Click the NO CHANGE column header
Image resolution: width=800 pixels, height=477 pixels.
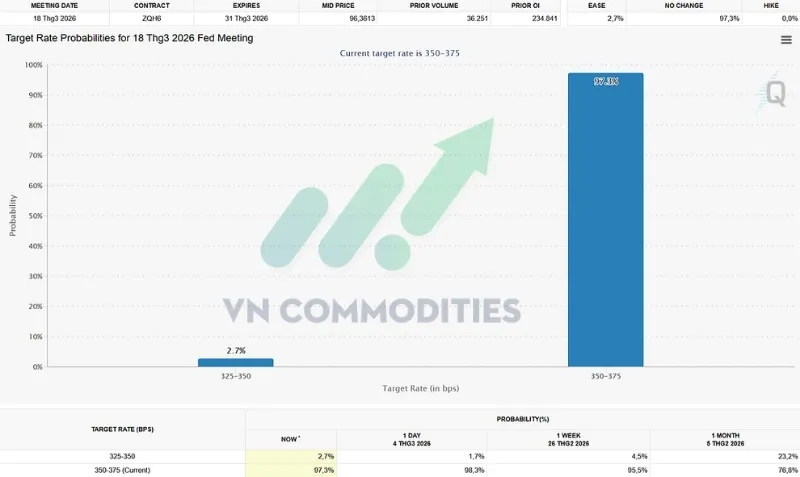(x=683, y=5)
